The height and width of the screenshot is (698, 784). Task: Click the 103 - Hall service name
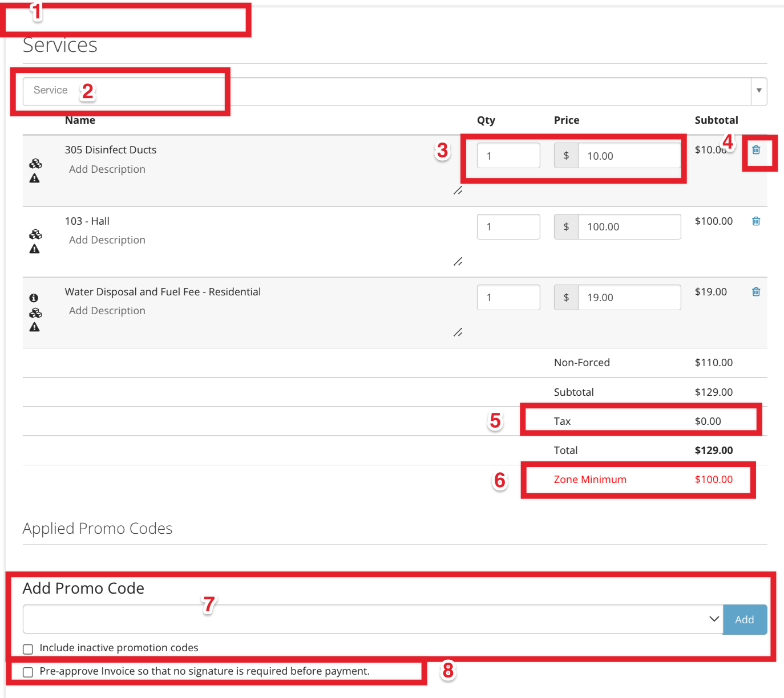tap(87, 221)
